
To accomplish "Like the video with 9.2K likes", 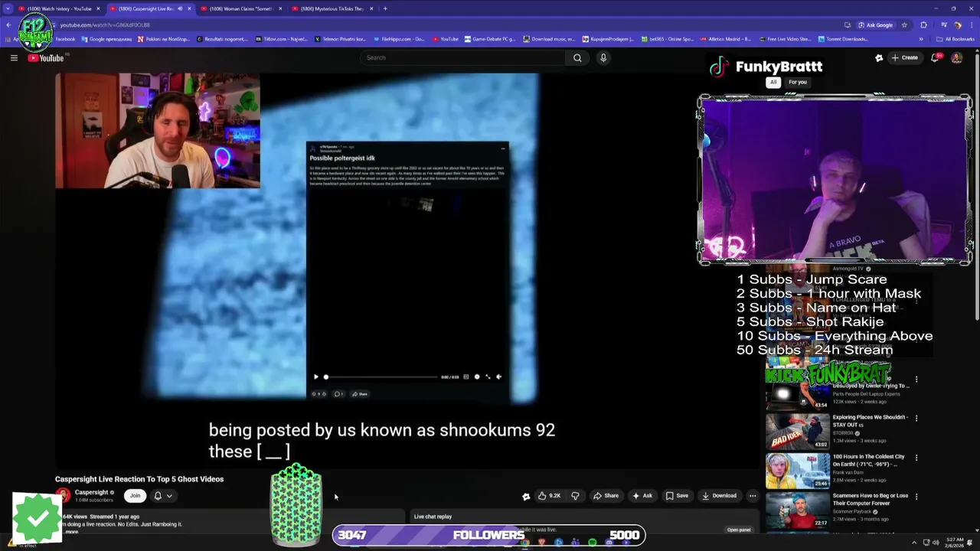I will tap(549, 495).
